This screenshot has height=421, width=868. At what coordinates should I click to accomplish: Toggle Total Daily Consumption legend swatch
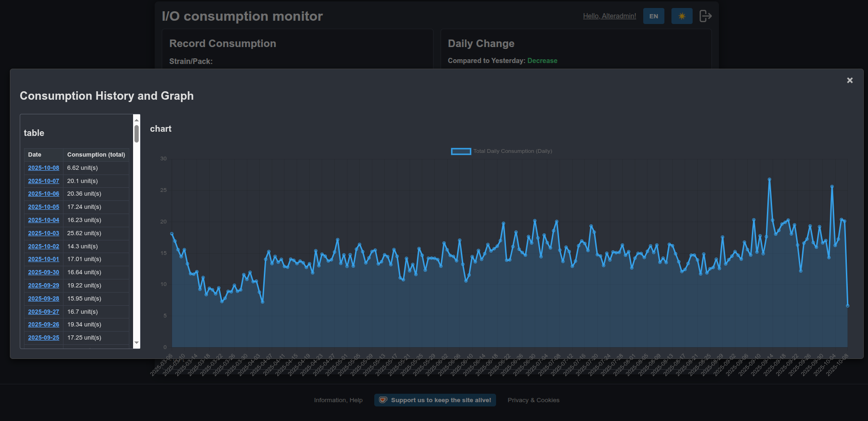(461, 151)
